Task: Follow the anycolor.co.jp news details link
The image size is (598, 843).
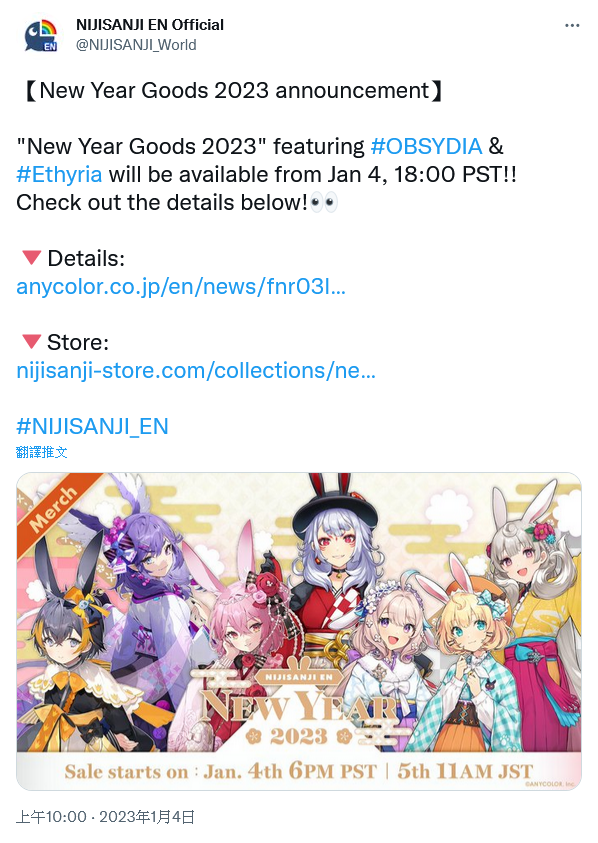Action: pos(181,287)
